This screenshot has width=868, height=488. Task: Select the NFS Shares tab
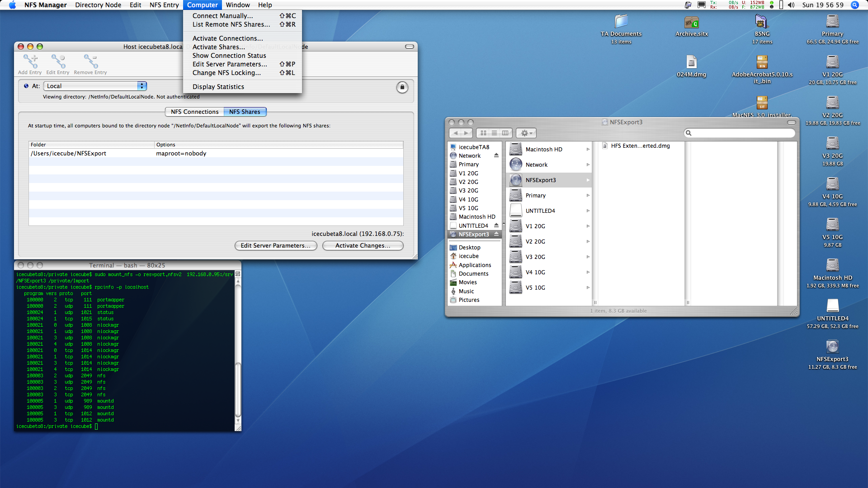[x=245, y=112]
